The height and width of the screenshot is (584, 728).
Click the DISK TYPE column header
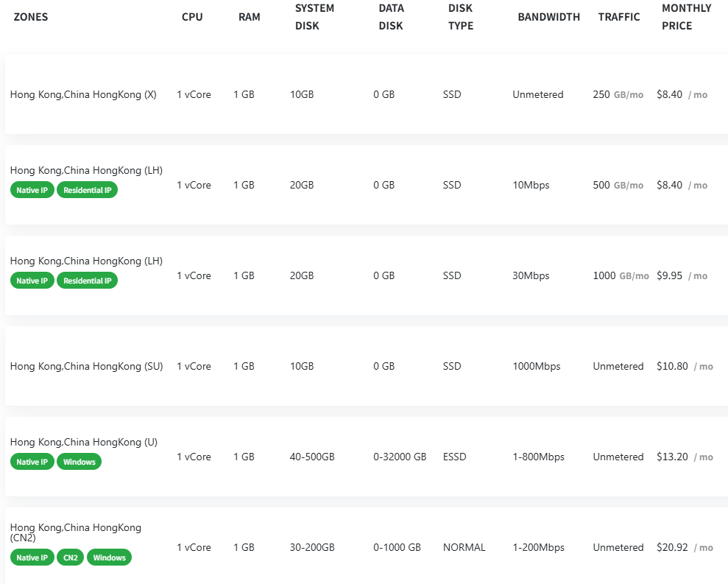click(461, 17)
